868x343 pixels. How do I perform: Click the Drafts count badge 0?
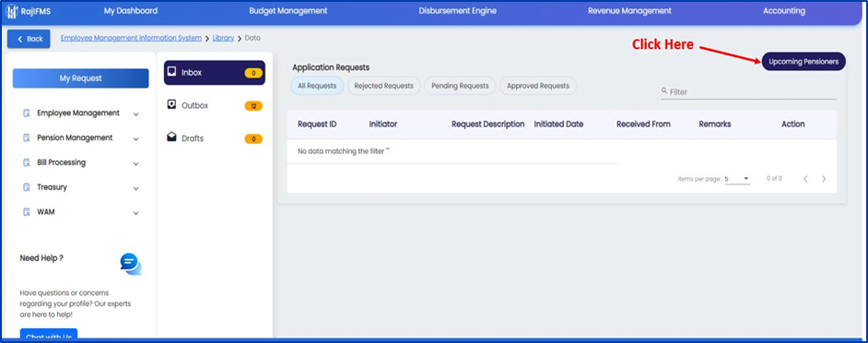[253, 138]
